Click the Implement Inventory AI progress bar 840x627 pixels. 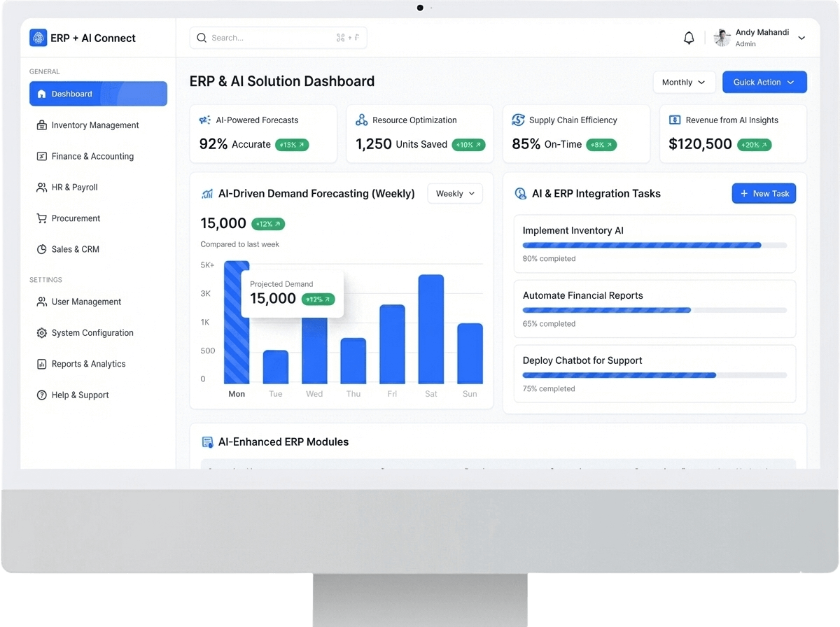click(x=654, y=246)
